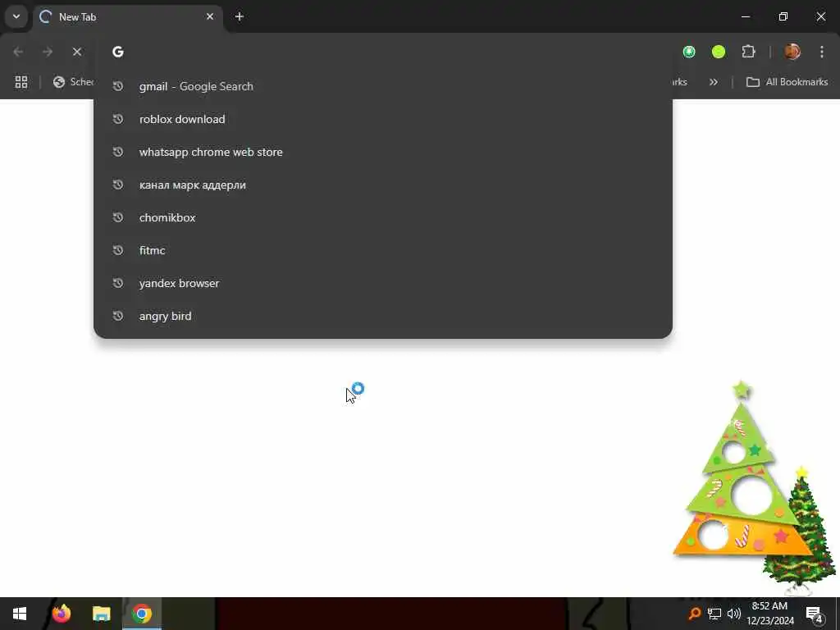Open the All Bookmarks folder
Viewport: 840px width, 630px height.
click(787, 82)
